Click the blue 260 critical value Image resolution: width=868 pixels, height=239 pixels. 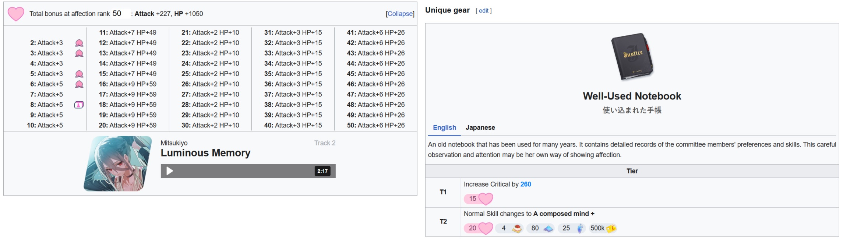coord(526,184)
